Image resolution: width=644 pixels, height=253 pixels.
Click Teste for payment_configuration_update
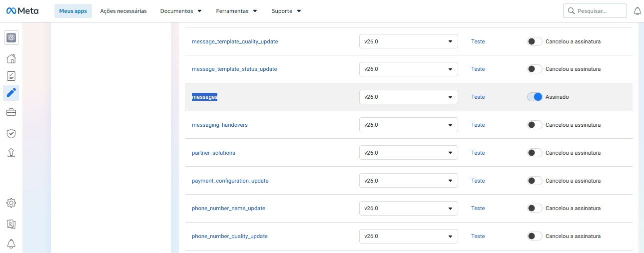coord(478,181)
